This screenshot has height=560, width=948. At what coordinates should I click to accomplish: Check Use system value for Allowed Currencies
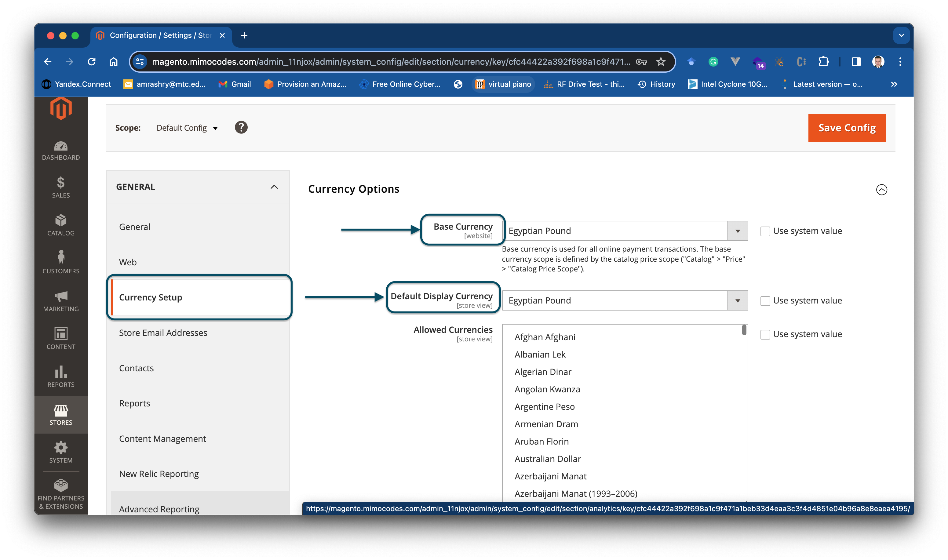[765, 334]
